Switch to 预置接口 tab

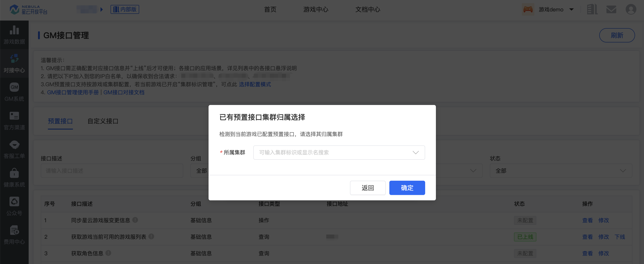[60, 121]
